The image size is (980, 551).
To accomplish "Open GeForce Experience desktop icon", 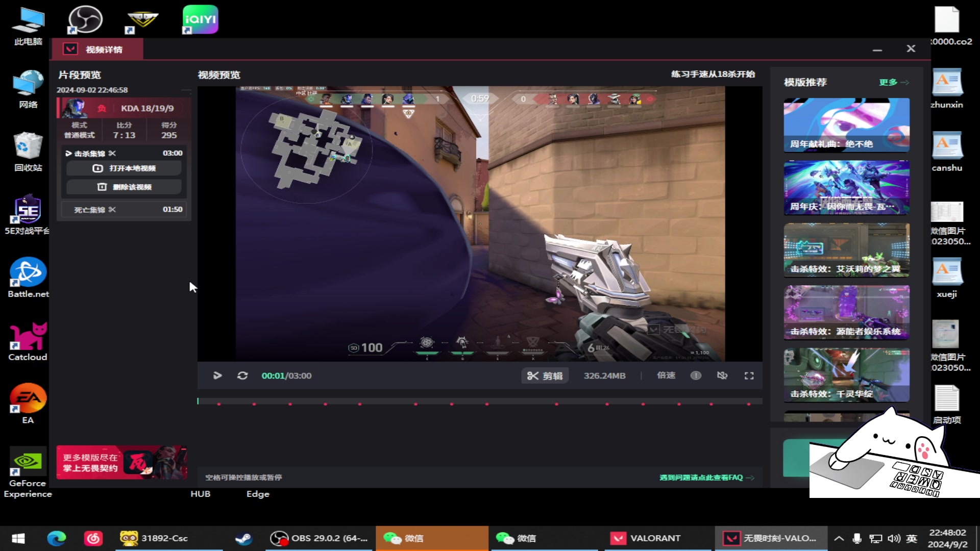I will click(x=28, y=472).
